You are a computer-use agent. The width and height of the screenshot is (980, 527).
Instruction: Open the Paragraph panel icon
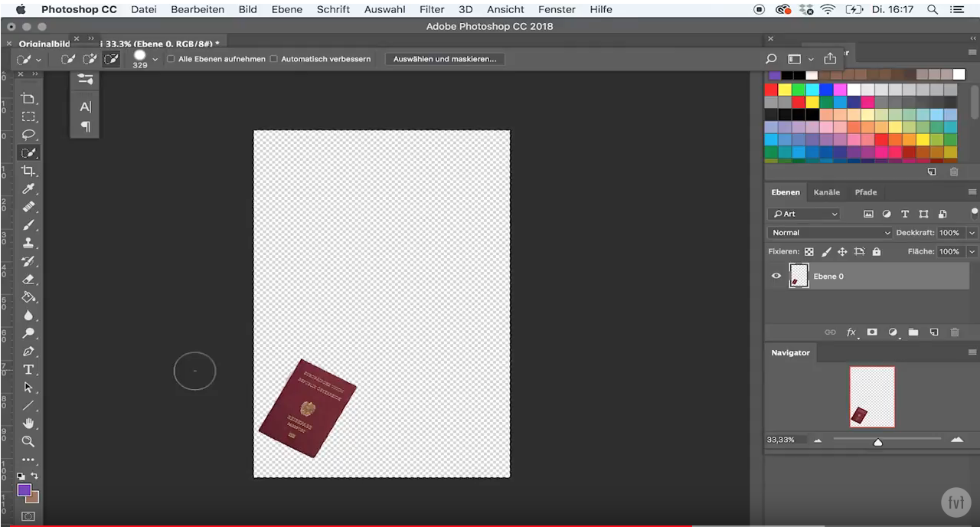tap(85, 126)
